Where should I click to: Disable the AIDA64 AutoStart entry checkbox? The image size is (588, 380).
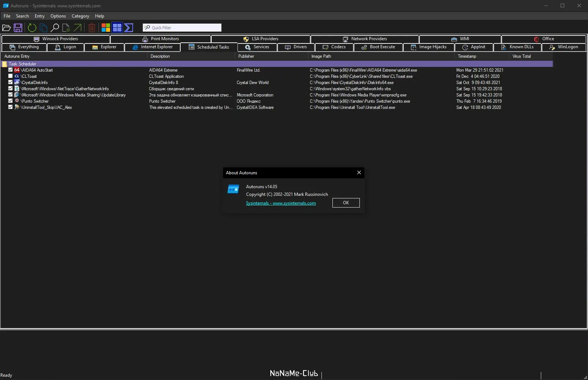click(11, 70)
